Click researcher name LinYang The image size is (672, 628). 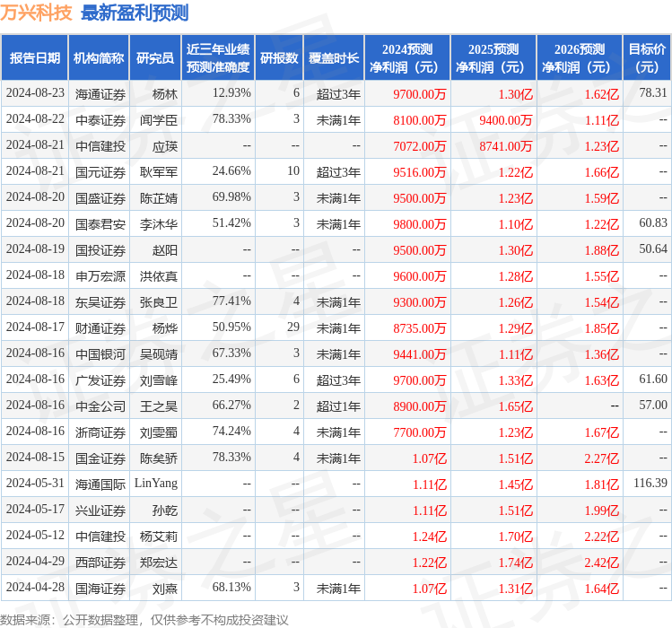coord(156,484)
